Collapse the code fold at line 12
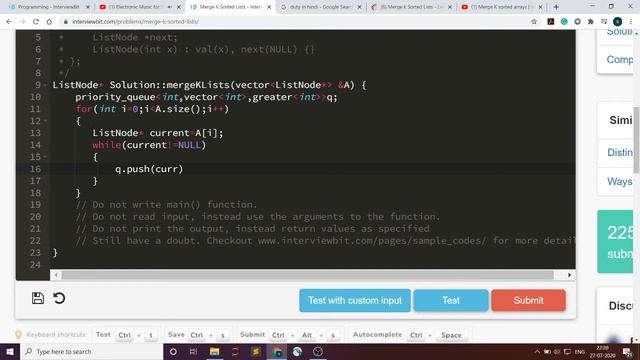Screen dimensions: 640x360 click(x=45, y=121)
